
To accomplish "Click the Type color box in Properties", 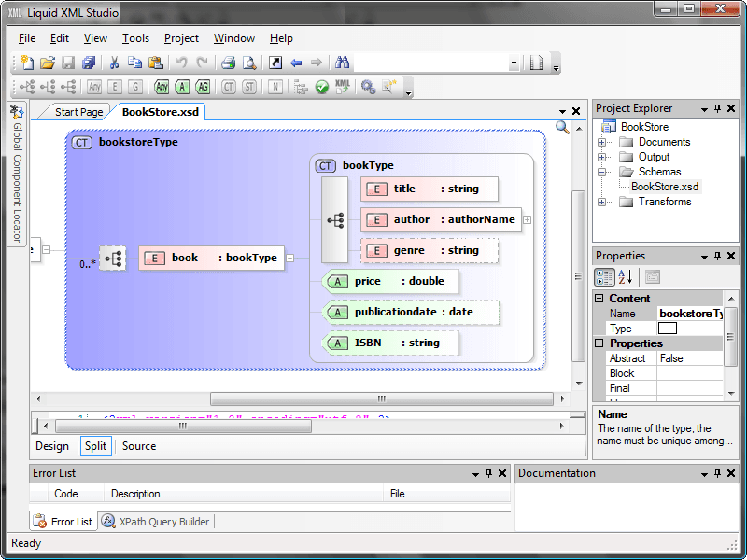I will (667, 329).
